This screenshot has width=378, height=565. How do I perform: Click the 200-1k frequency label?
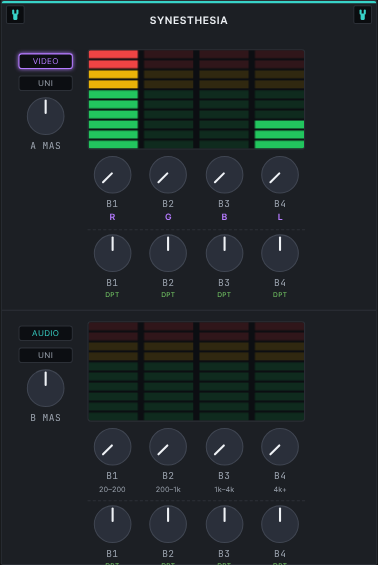coord(168,489)
